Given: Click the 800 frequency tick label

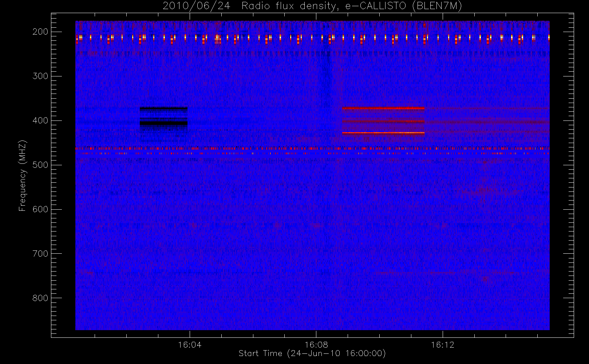Looking at the screenshot, I should coord(40,298).
